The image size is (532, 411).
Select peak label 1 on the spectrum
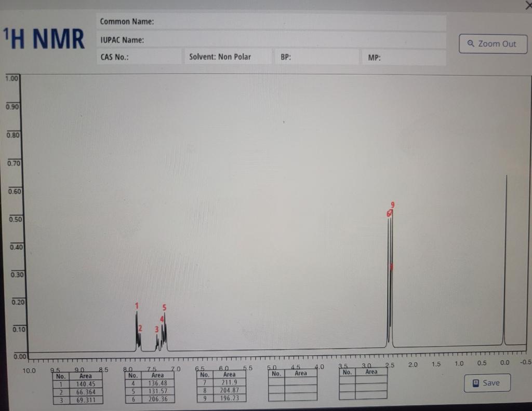tap(137, 306)
